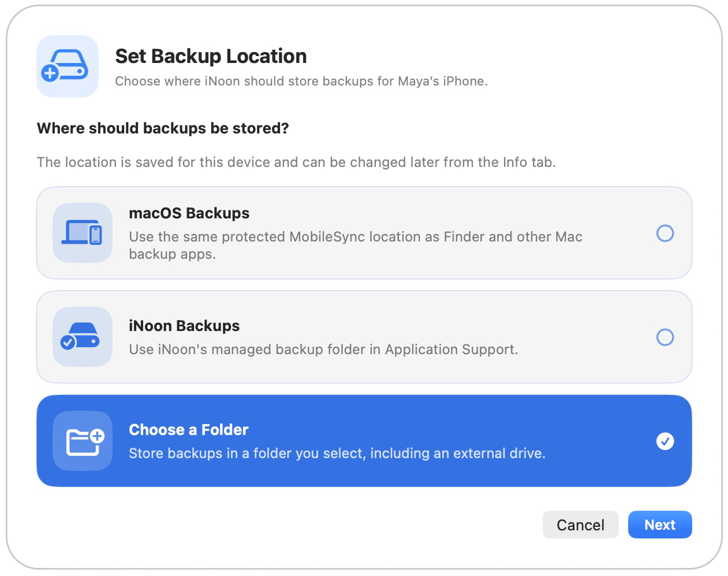The height and width of the screenshot is (576, 728).
Task: Click the checked Choose a Folder radio button
Action: [x=665, y=441]
